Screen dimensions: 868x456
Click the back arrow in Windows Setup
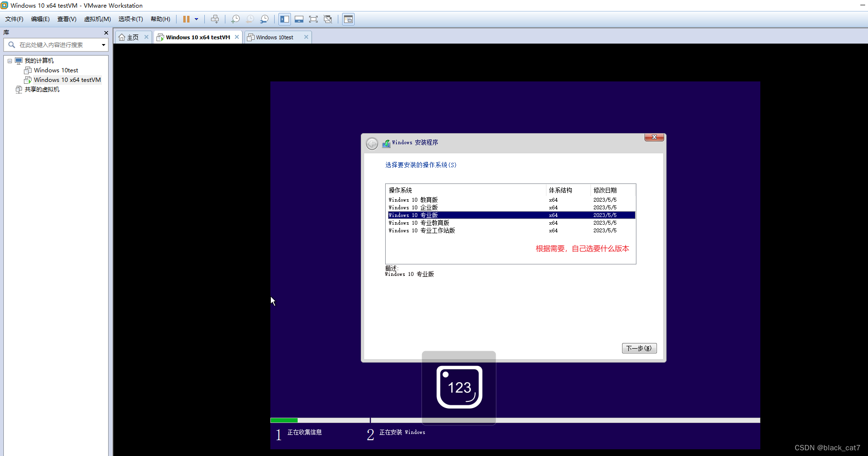[x=372, y=143]
